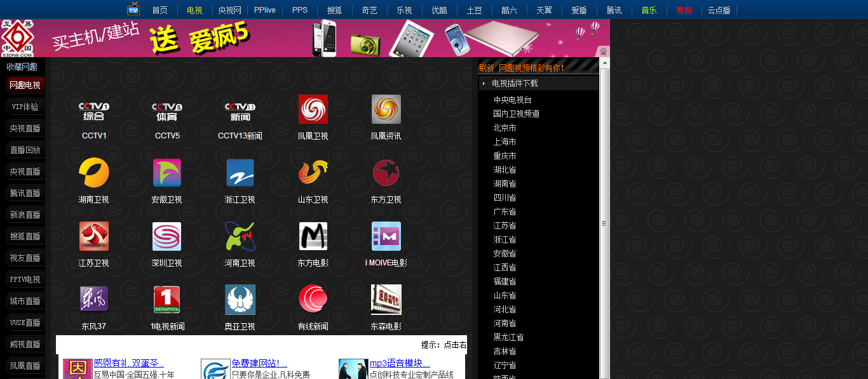The width and height of the screenshot is (868, 379).
Task: Open the I MOIVE电影 channel icon
Action: point(386,236)
